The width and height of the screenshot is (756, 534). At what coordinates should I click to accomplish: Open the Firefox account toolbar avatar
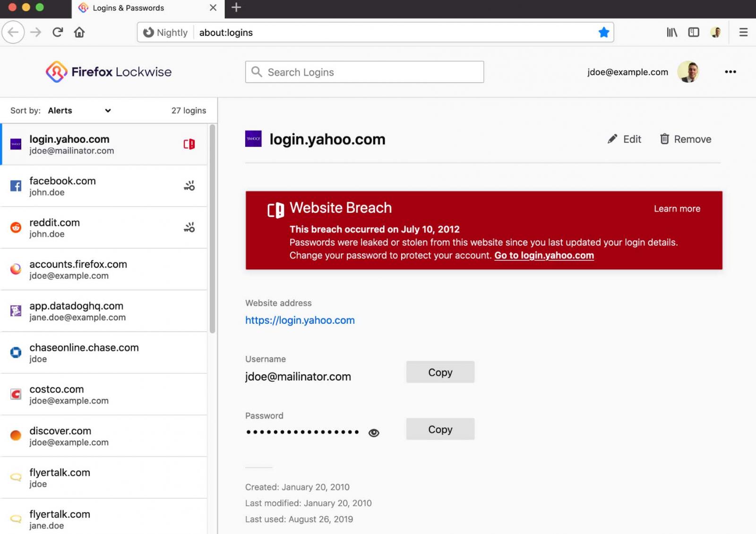[x=715, y=32]
